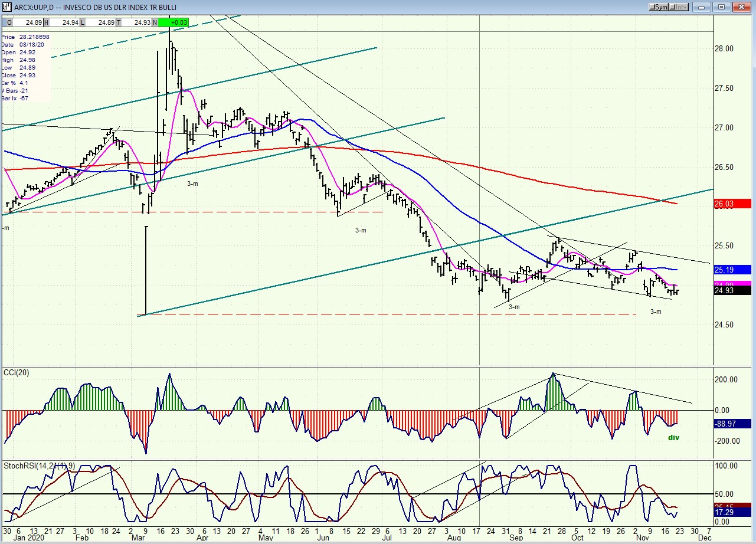Click the blue -88.97 CCI value label
Image resolution: width=756 pixels, height=544 pixels.
(734, 424)
